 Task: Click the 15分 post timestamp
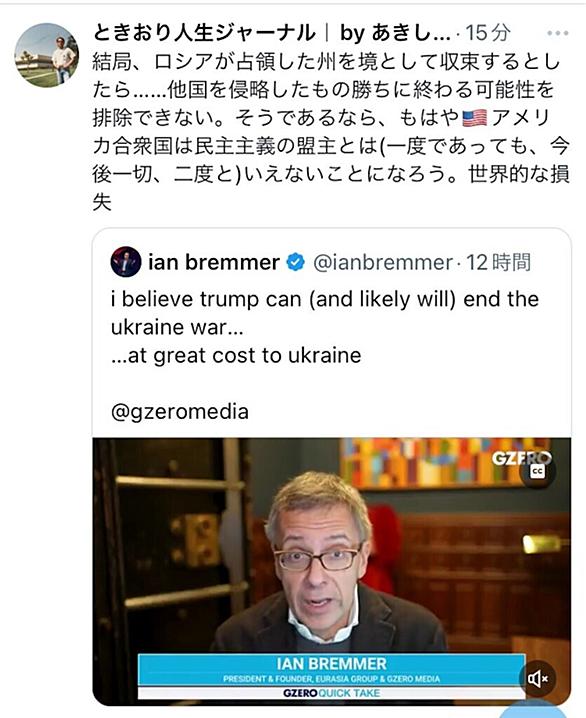coord(488,33)
